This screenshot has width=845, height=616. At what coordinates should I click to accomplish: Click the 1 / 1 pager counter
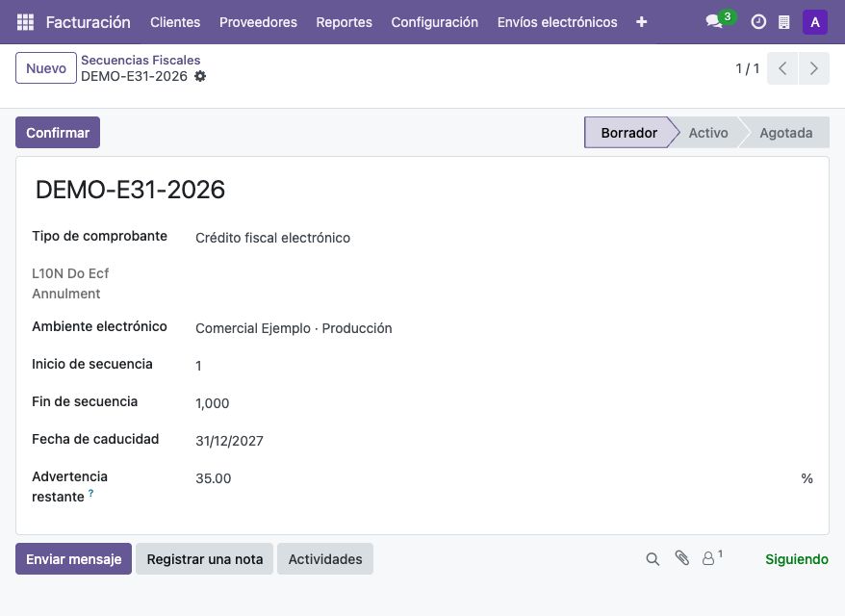click(x=748, y=68)
